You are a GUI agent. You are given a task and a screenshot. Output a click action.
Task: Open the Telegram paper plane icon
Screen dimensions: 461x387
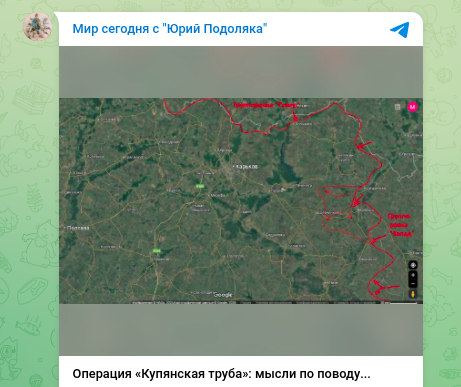[x=400, y=30]
